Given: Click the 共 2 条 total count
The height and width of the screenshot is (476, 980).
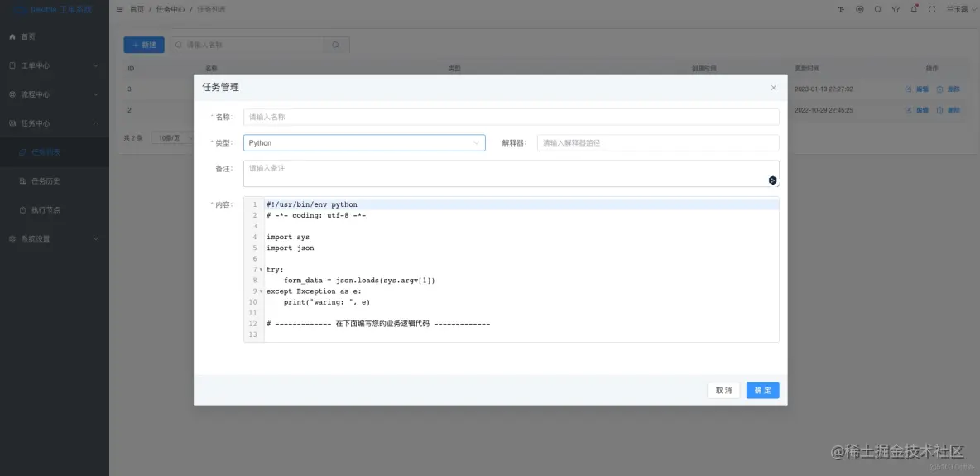Looking at the screenshot, I should pos(133,137).
